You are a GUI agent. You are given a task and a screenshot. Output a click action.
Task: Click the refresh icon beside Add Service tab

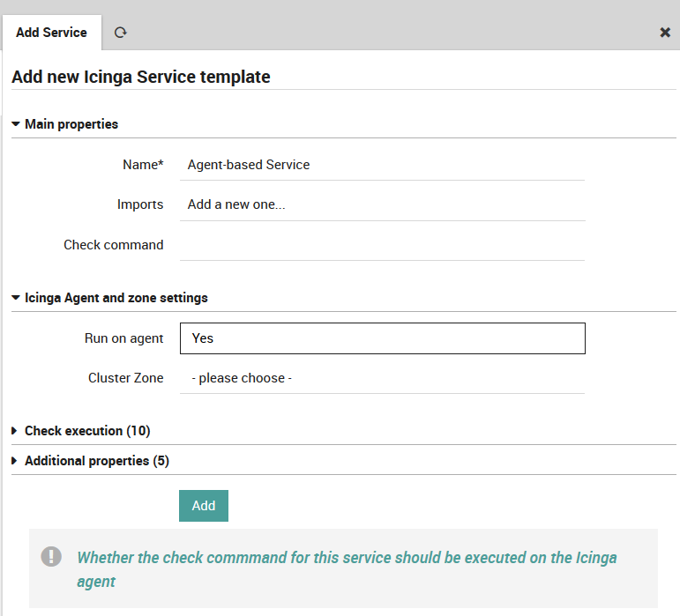120,33
